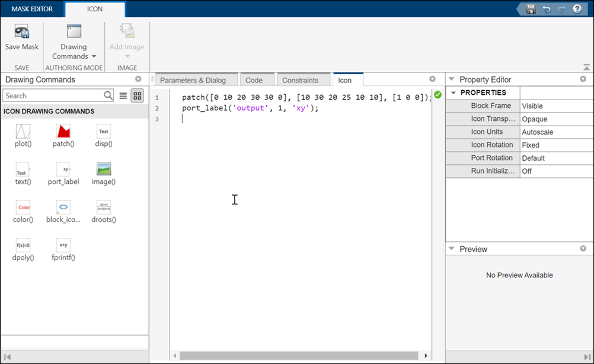Click the redo arrow in title bar
This screenshot has width=594, height=364.
(x=561, y=9)
